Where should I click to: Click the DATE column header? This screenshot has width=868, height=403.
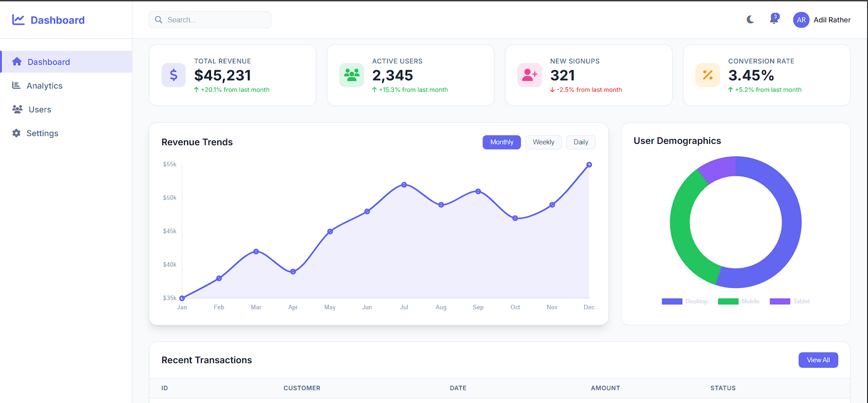(458, 388)
